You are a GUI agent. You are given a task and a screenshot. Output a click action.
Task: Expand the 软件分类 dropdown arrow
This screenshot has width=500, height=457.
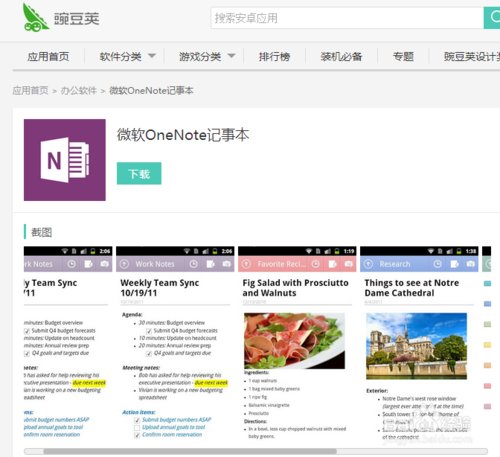[152, 56]
